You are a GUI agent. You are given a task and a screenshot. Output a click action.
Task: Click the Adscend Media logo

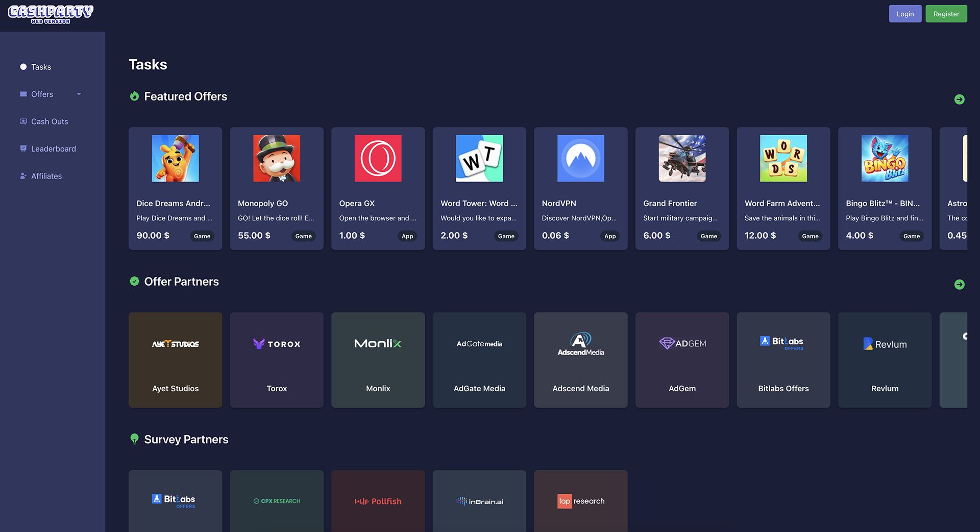tap(580, 344)
